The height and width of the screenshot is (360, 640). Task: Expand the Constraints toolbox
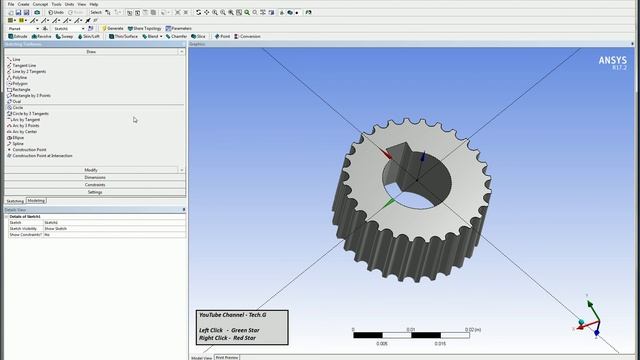(95, 184)
